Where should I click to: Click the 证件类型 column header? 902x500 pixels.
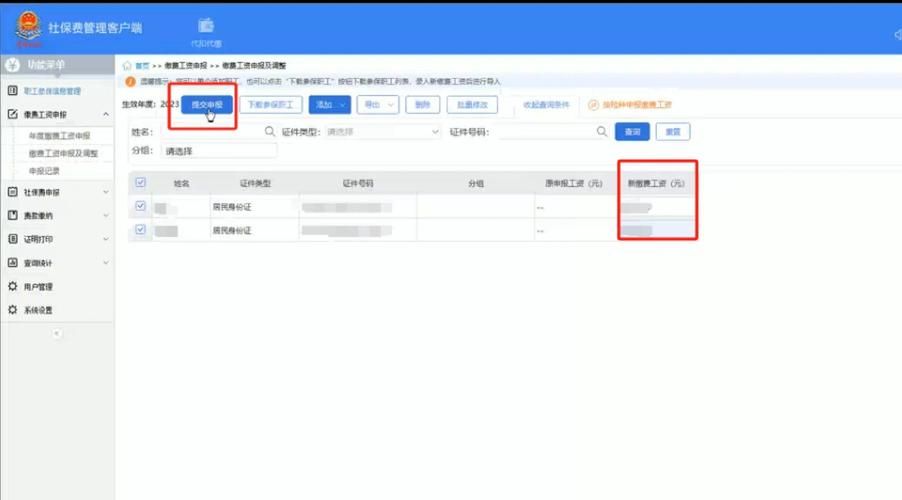coord(255,184)
